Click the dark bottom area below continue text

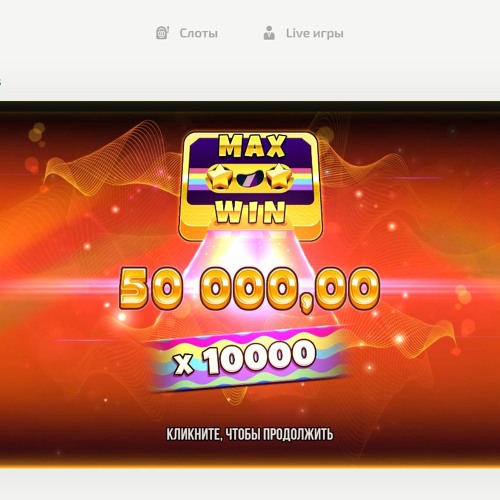(x=250, y=455)
